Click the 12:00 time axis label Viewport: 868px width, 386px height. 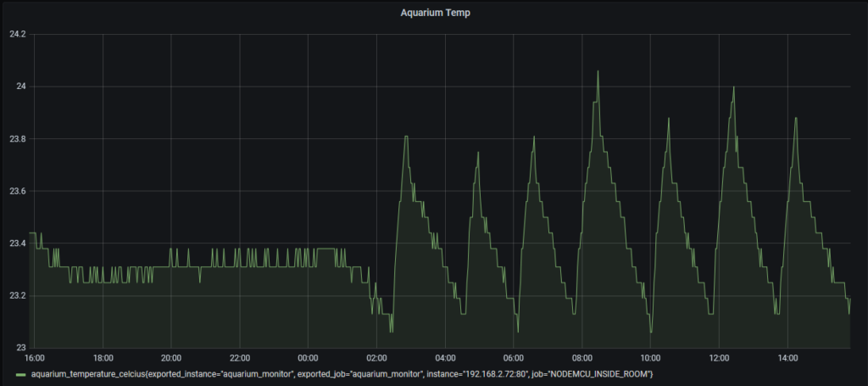click(719, 358)
